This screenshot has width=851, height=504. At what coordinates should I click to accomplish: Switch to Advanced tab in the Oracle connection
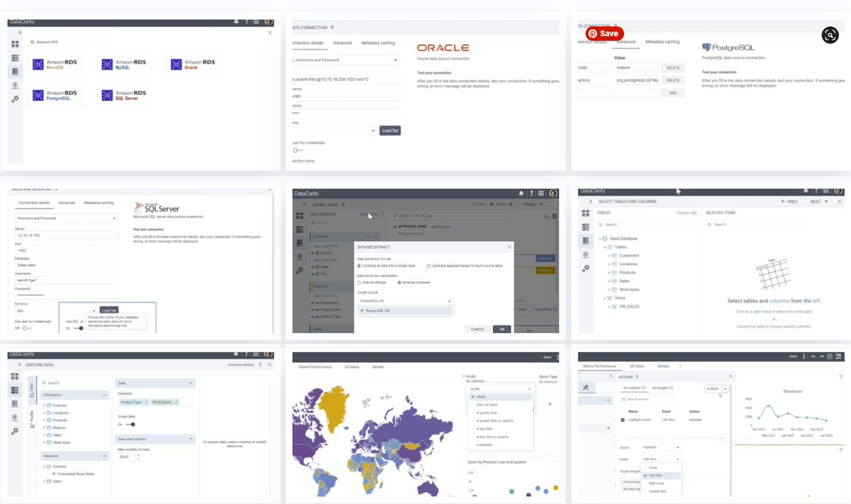click(342, 43)
